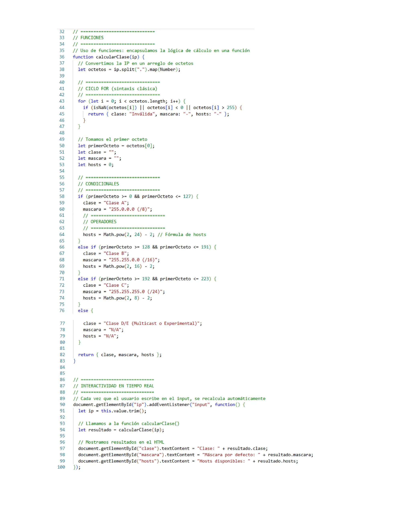The image size is (411, 532).
Task: Click the "255.0.0.0 (/8)" mask string
Action: click(x=129, y=209)
